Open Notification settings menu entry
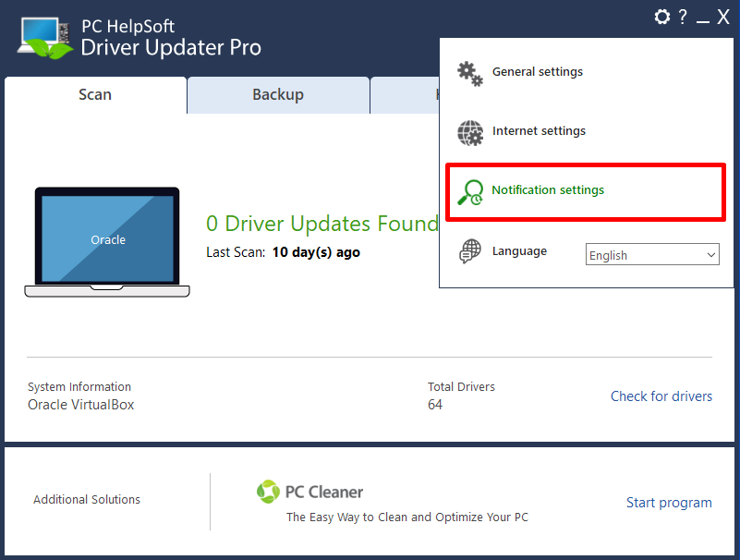The image size is (740, 560). pyautogui.click(x=586, y=191)
